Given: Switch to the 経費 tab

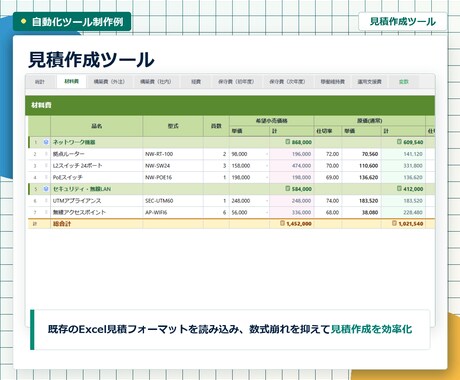Looking at the screenshot, I should (196, 82).
